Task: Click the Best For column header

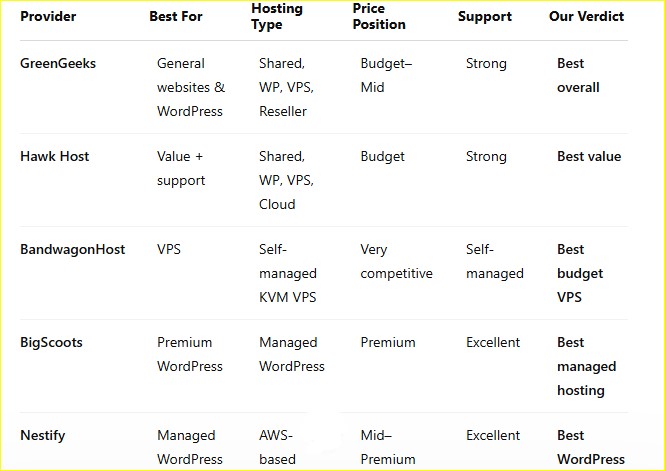Action: [x=176, y=16]
